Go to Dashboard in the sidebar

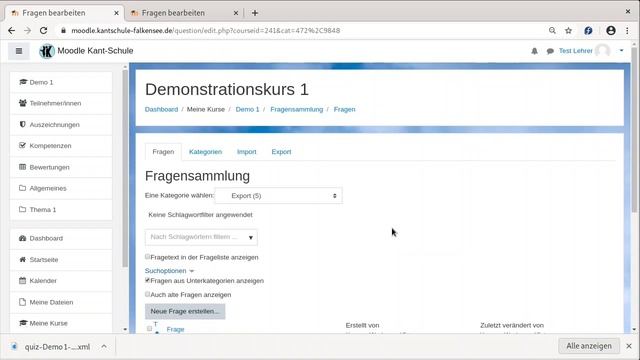[x=61, y=238]
